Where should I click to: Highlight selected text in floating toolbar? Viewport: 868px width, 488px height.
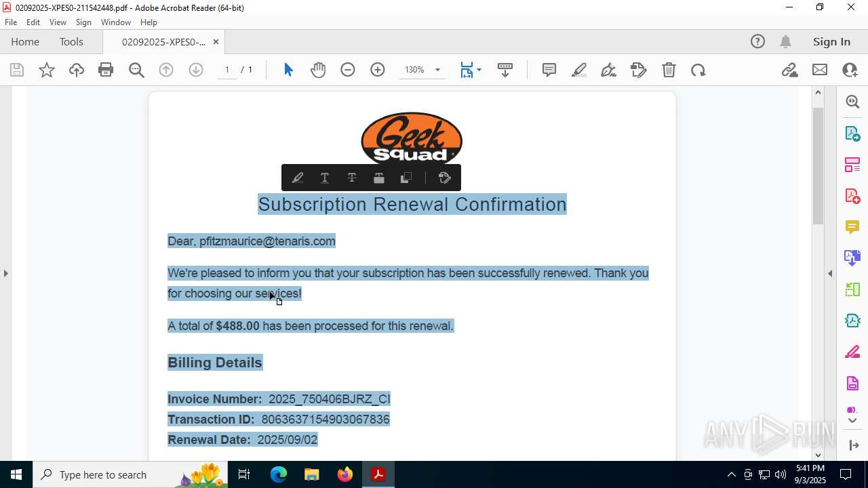pyautogui.click(x=298, y=178)
